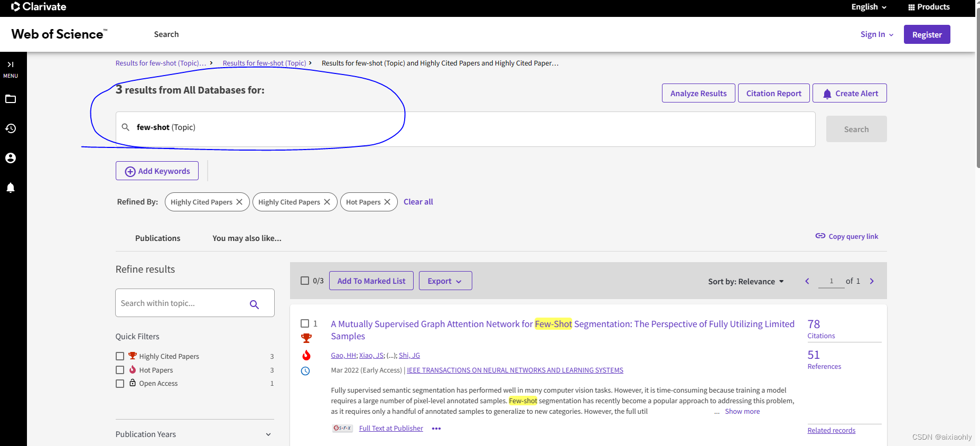Click the flame hot paper icon on result
980x446 pixels.
pos(306,355)
